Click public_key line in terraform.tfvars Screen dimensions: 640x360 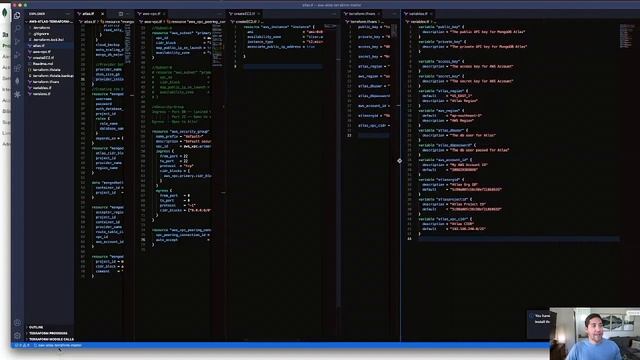(374, 27)
